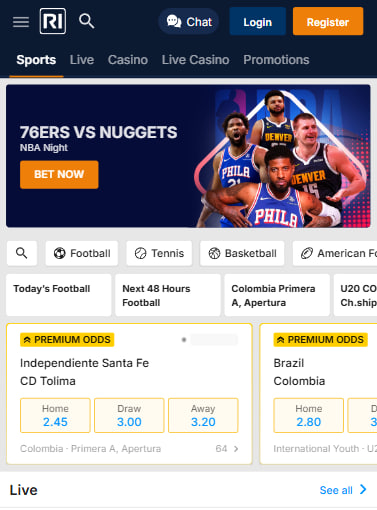Open the Live See all arrow
The height and width of the screenshot is (510, 377).
[363, 490]
